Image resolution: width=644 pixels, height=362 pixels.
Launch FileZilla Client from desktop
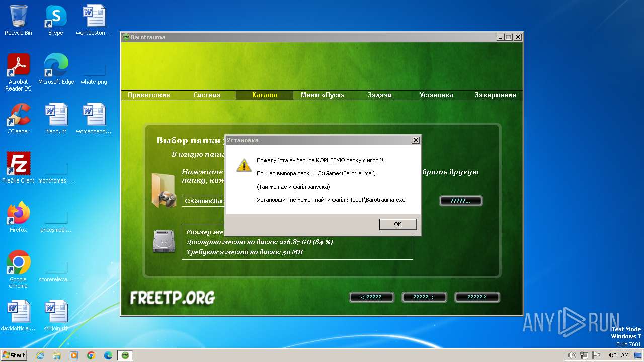point(18,168)
